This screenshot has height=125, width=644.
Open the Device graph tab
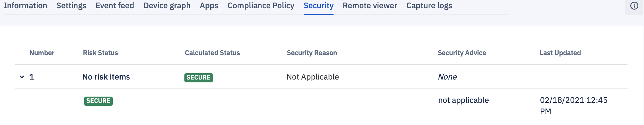(167, 6)
